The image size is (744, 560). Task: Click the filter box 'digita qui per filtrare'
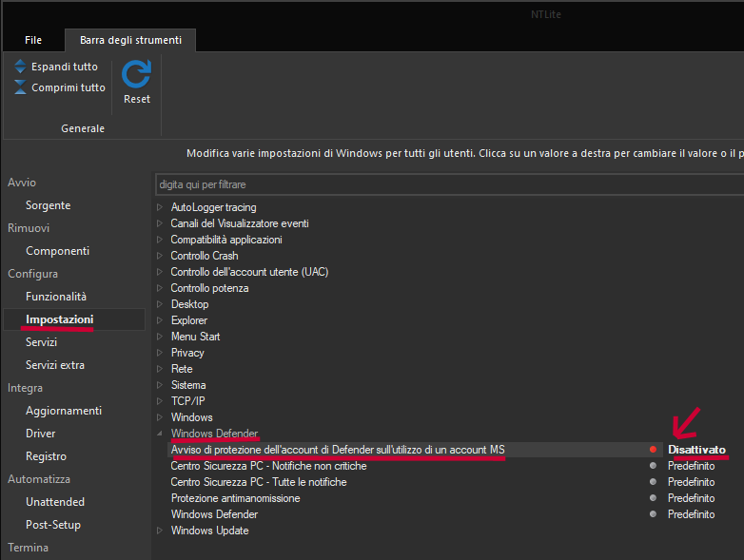click(449, 184)
